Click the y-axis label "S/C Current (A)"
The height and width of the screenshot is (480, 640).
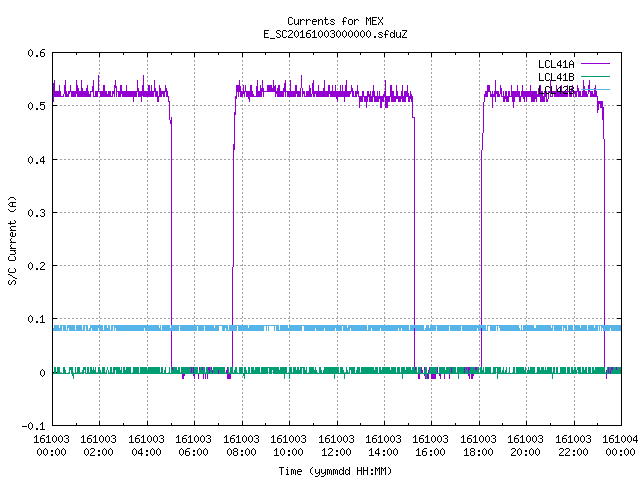click(13, 241)
